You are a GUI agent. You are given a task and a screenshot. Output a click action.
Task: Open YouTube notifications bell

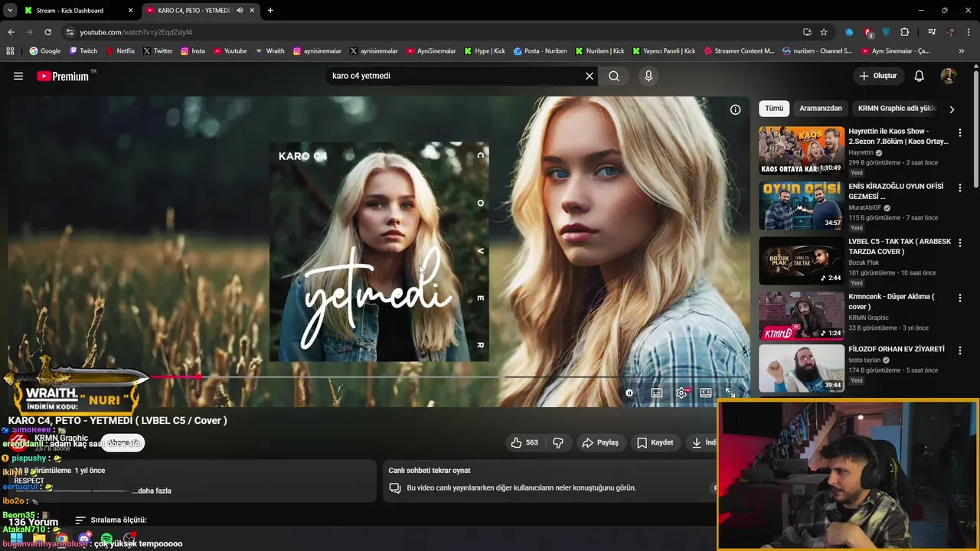pos(920,76)
